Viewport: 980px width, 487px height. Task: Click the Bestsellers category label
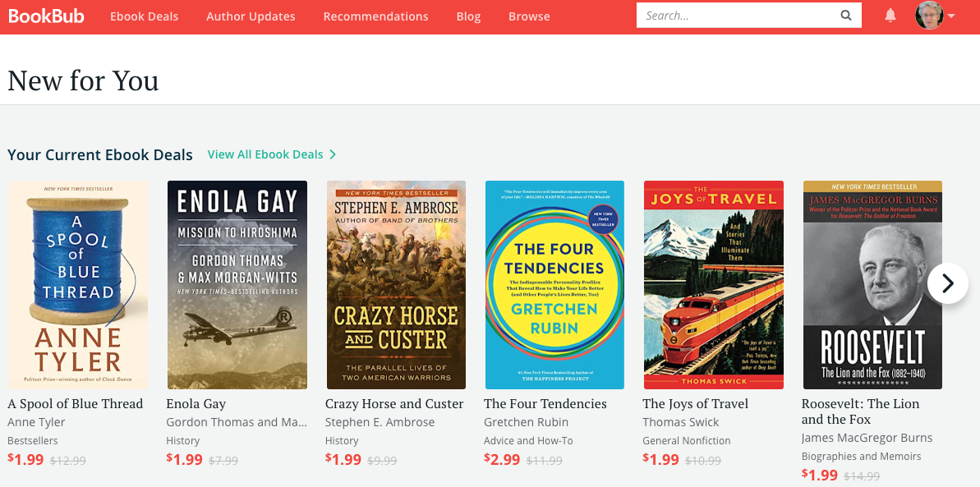pyautogui.click(x=33, y=441)
